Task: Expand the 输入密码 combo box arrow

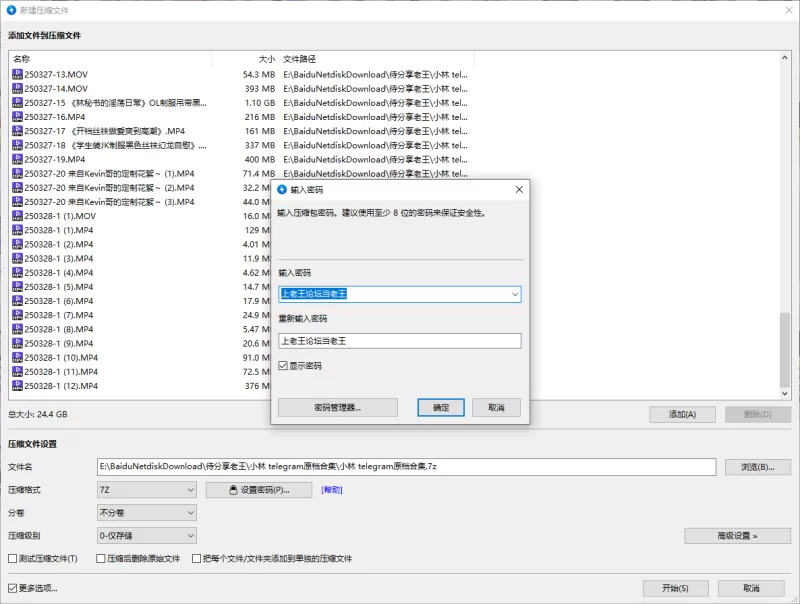Action: (515, 294)
